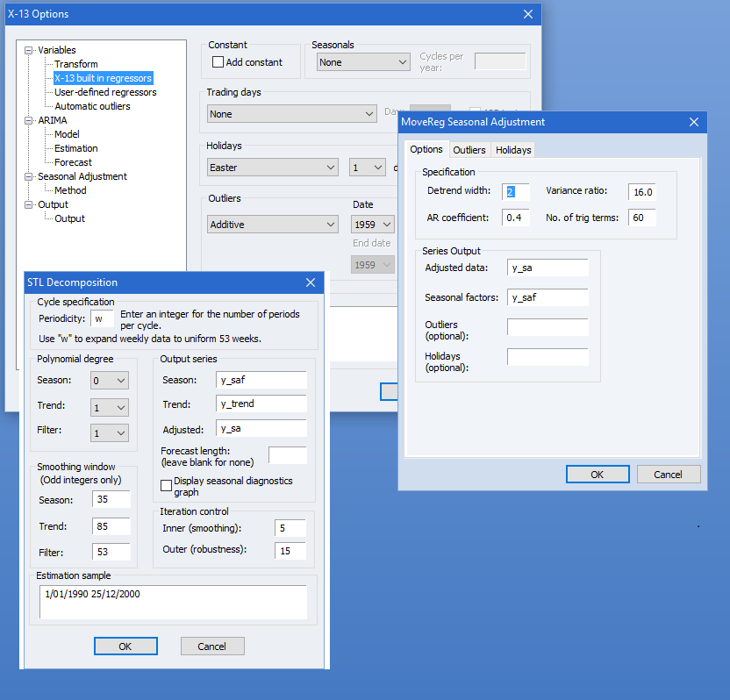The height and width of the screenshot is (700, 730).
Task: Collapse the Variables tree node
Action: [x=29, y=50]
